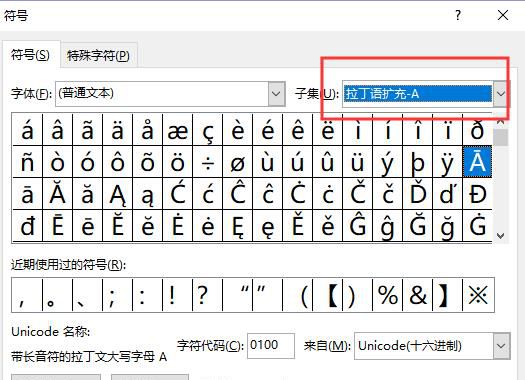Select the Ď capital D caron symbol
525x380 pixels.
coord(418,194)
